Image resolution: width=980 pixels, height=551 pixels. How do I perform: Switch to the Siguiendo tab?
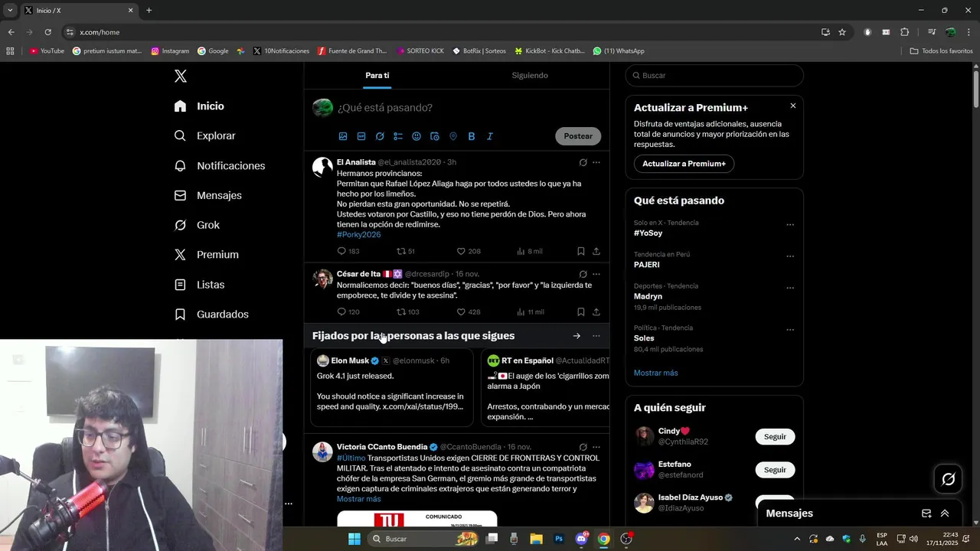(530, 75)
